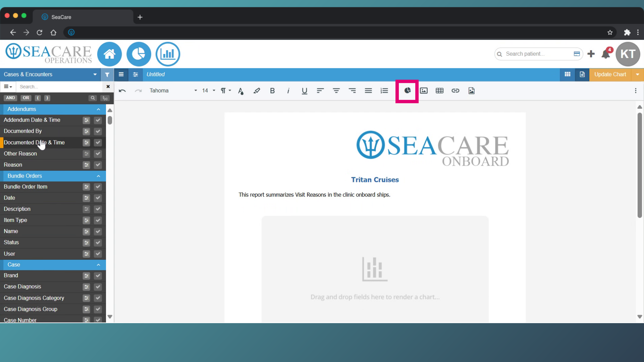Redo the last edit
Viewport: 644px width, 362px height.
click(x=138, y=91)
